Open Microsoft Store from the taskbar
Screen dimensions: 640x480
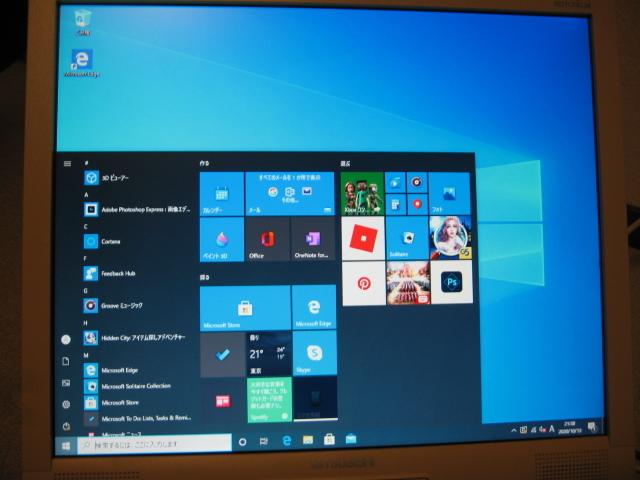[329, 439]
